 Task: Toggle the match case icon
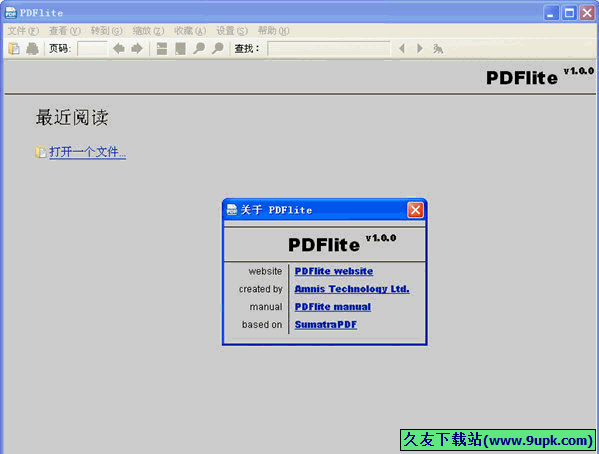click(x=438, y=49)
